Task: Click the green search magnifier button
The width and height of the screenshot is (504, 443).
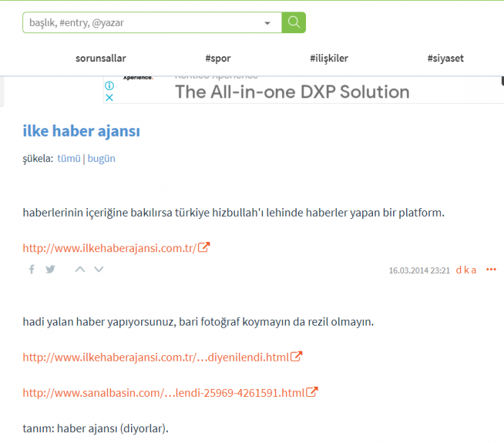Action: pyautogui.click(x=293, y=22)
